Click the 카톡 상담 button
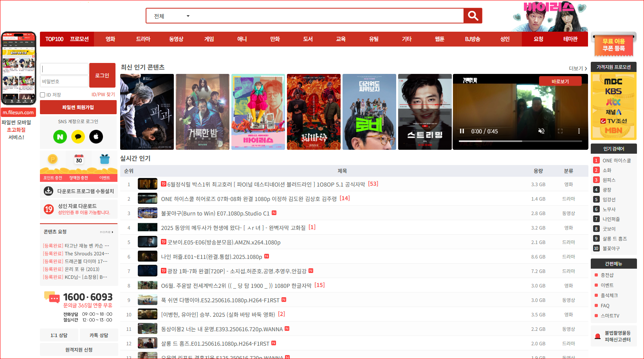Viewport: 644px width, 359px height. coord(99,335)
